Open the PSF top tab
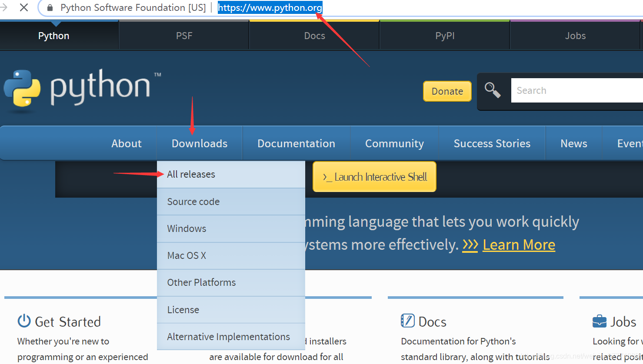The image size is (643, 364). click(x=184, y=36)
